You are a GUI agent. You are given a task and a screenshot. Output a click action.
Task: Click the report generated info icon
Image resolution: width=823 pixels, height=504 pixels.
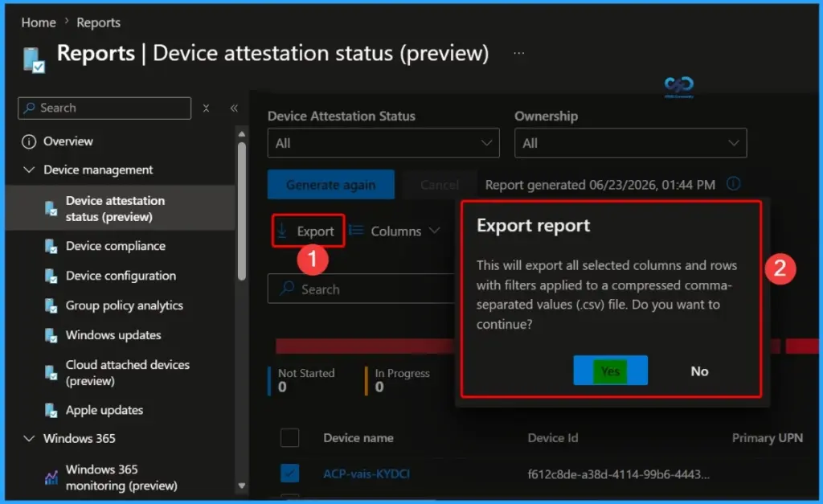[x=733, y=184]
